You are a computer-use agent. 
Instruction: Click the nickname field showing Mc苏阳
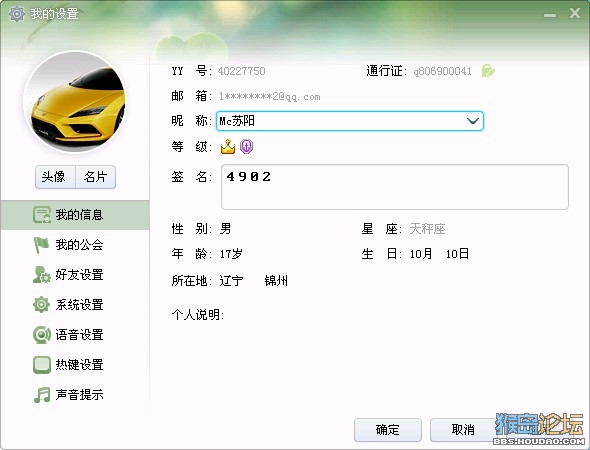pos(350,121)
